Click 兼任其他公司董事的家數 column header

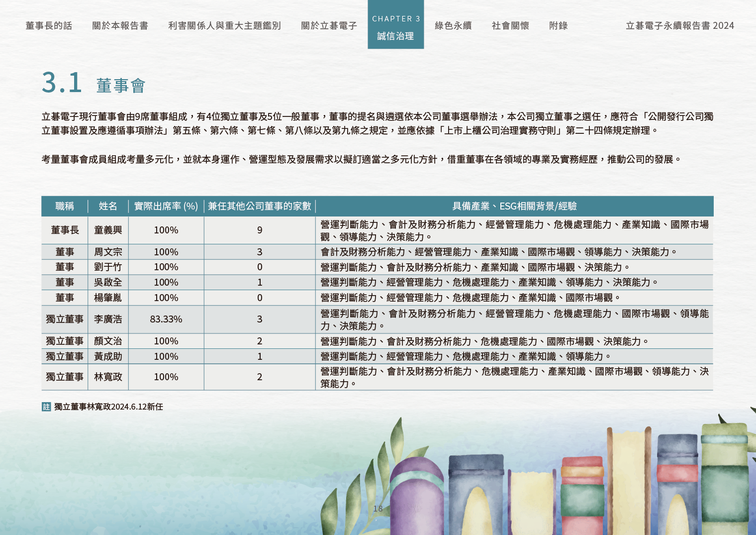260,206
